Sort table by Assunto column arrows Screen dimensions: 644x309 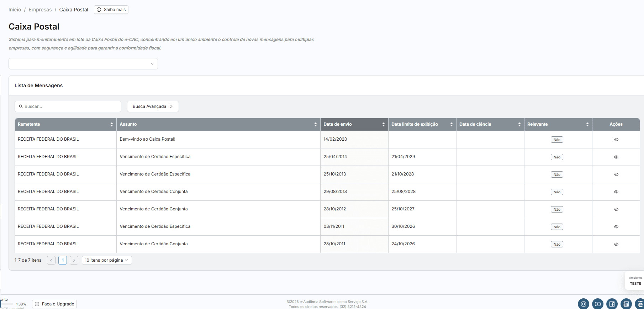pyautogui.click(x=316, y=124)
